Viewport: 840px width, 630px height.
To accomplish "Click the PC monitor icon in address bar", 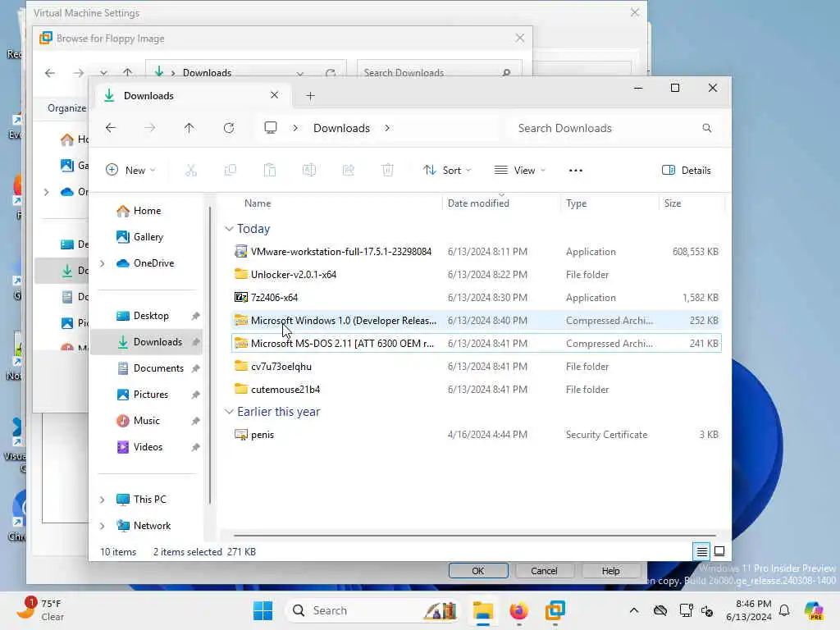I will [x=271, y=128].
